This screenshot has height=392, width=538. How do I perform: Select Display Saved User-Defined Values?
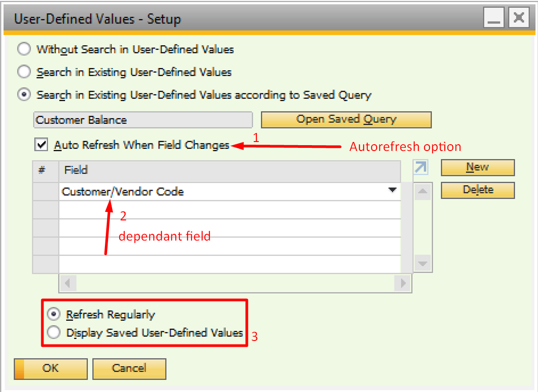click(x=54, y=332)
